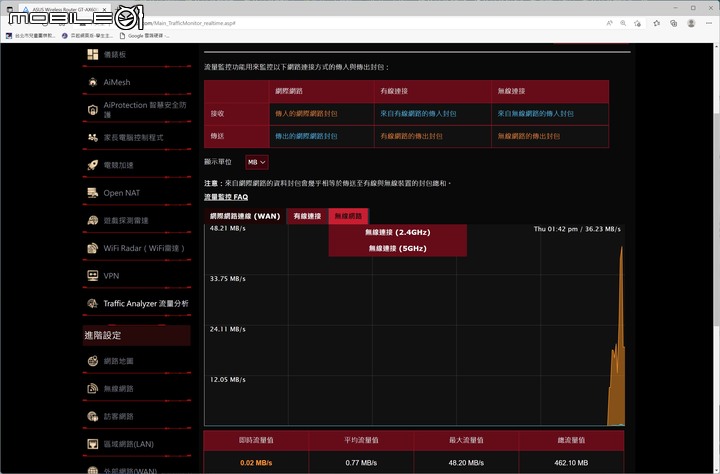Click the 進階設定 section header
This screenshot has height=474, width=720.
[136, 335]
